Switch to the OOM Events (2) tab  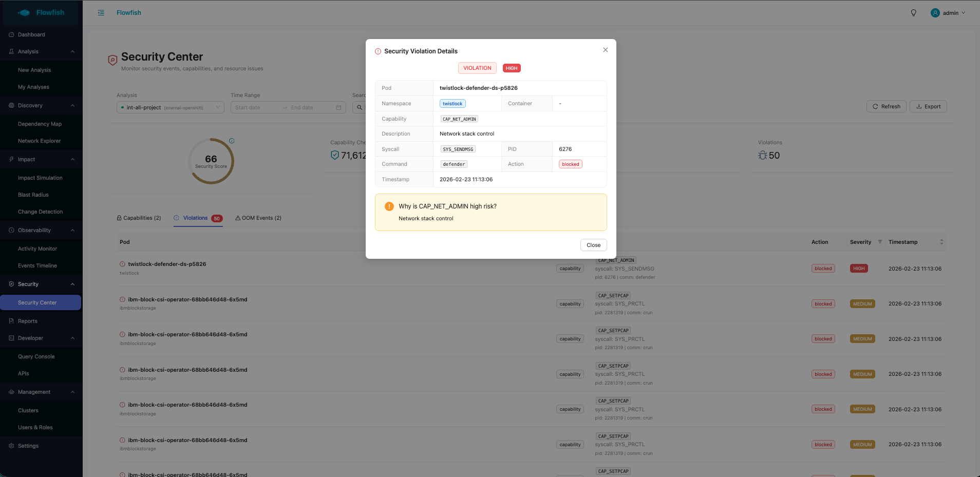click(258, 218)
